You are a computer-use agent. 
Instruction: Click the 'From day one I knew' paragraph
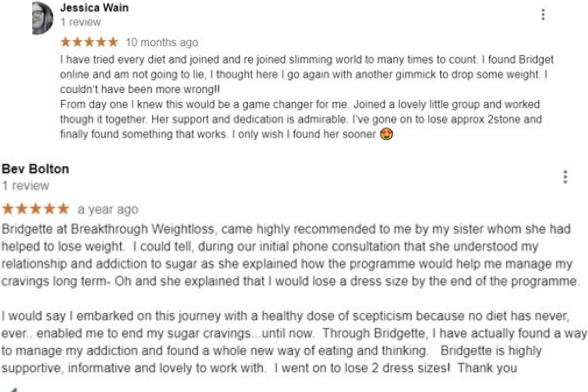point(301,119)
